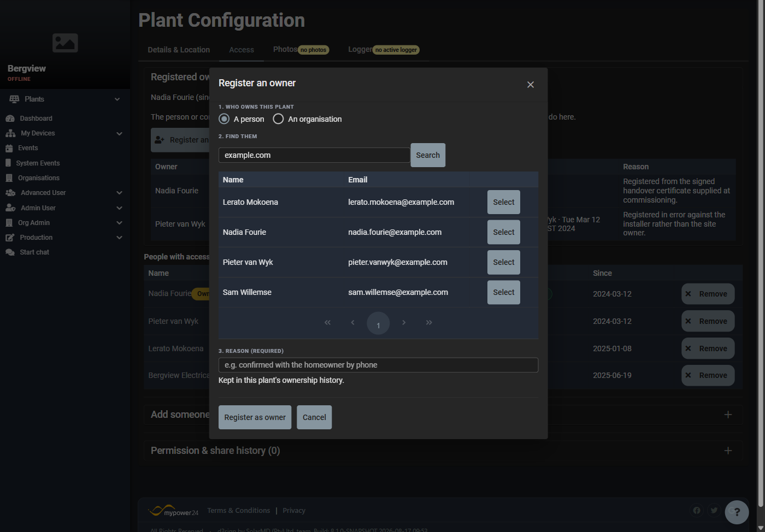Viewport: 765px width, 532px height.
Task: Open the Details & Location tab
Action: (179, 50)
